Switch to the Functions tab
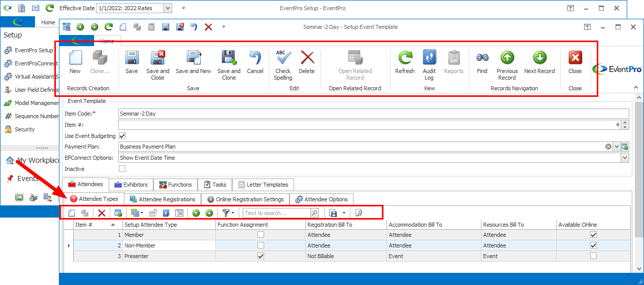644x285 pixels. click(176, 185)
